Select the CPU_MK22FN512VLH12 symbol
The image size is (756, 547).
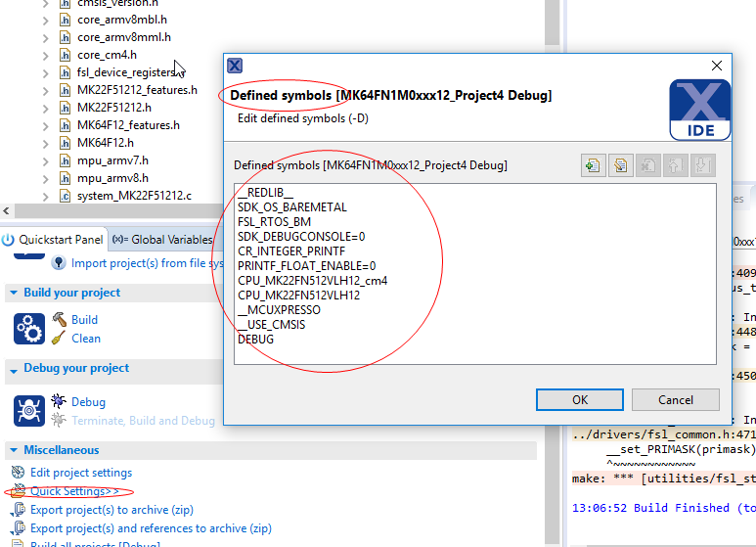(x=299, y=296)
